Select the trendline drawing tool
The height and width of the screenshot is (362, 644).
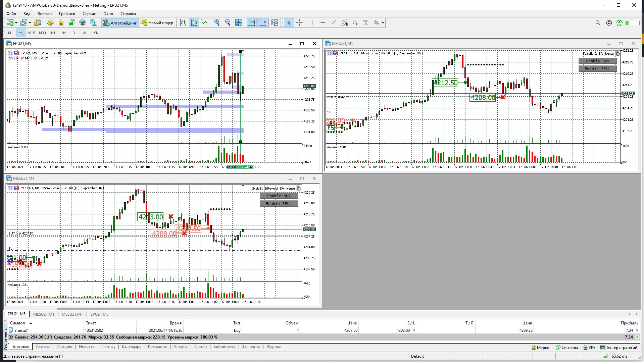[334, 22]
